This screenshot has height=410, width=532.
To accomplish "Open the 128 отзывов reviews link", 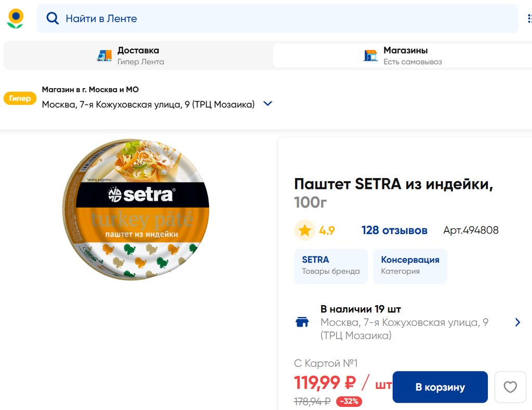I will coord(394,230).
